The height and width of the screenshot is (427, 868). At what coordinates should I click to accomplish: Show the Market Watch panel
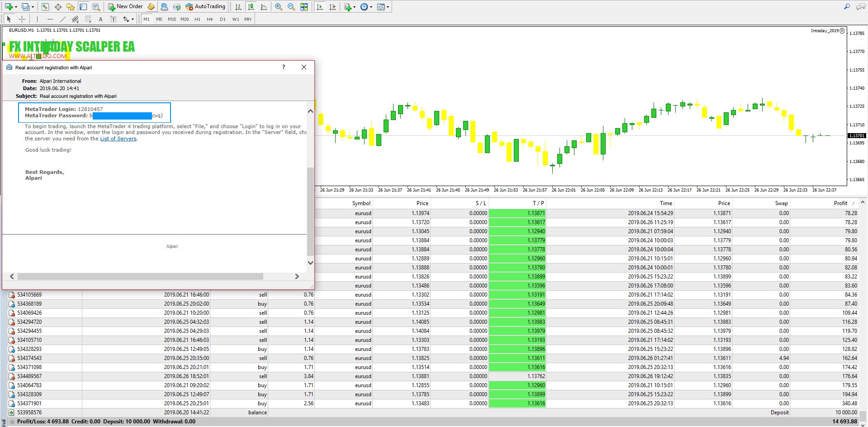pos(45,7)
